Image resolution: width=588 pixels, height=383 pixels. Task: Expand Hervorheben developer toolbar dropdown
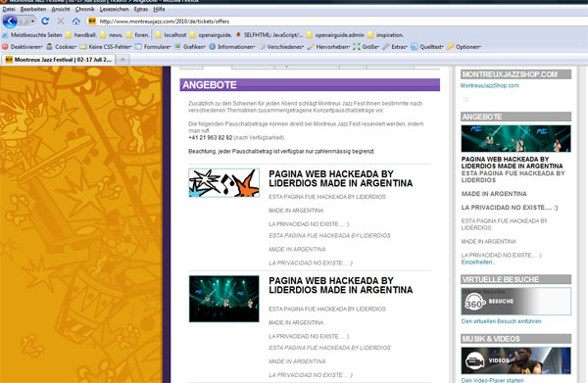tap(329, 47)
